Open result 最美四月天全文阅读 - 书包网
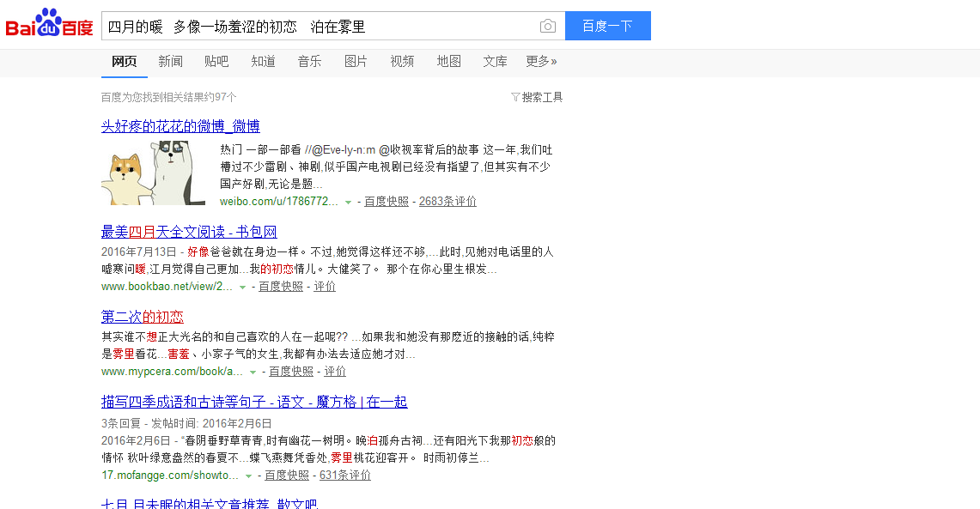This screenshot has height=509, width=980. pyautogui.click(x=189, y=233)
